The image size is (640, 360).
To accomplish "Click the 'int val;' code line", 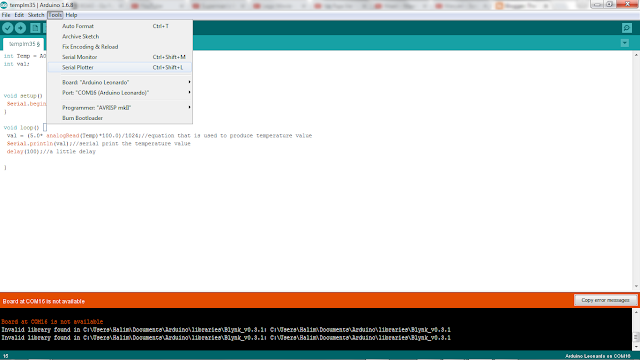I will click(17, 64).
